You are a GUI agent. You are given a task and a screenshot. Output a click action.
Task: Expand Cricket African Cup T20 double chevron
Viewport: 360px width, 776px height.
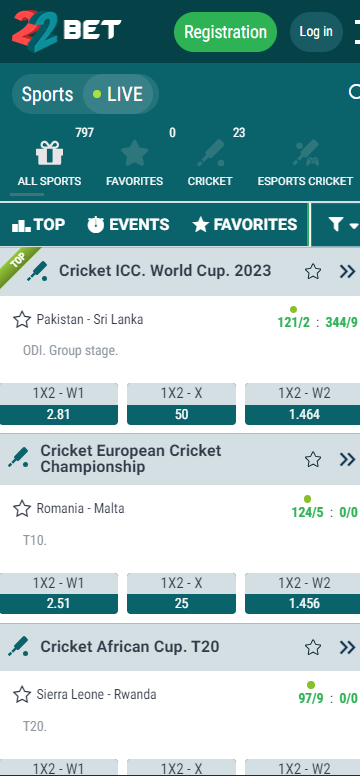(x=348, y=647)
